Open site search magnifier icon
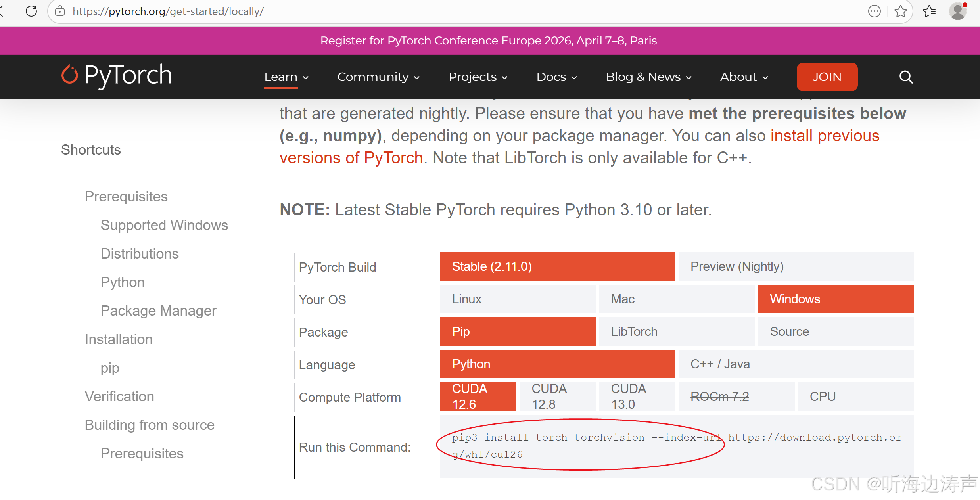 [906, 77]
